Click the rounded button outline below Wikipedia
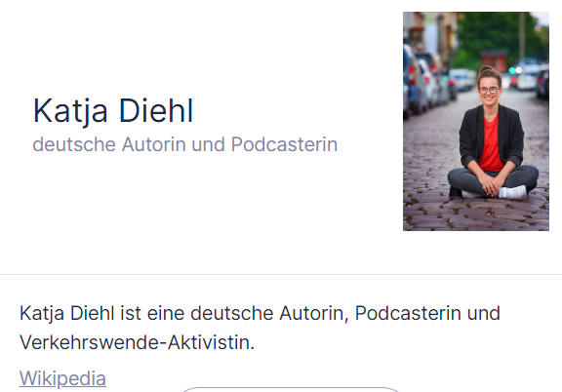 [291, 389]
